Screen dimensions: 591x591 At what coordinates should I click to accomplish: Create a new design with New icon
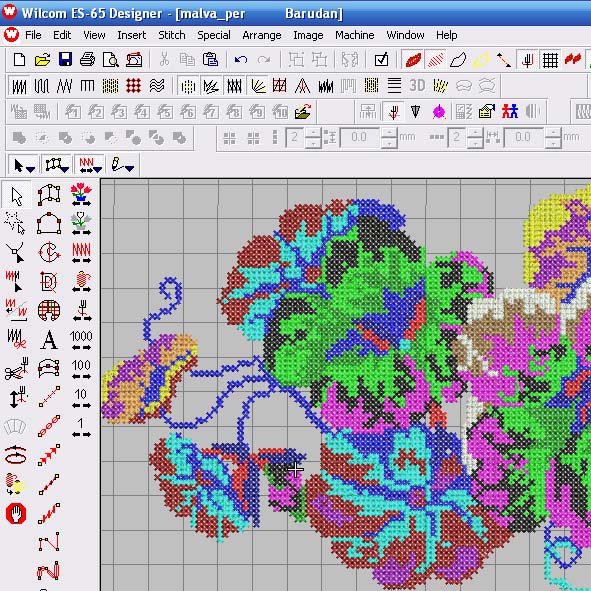coord(19,60)
